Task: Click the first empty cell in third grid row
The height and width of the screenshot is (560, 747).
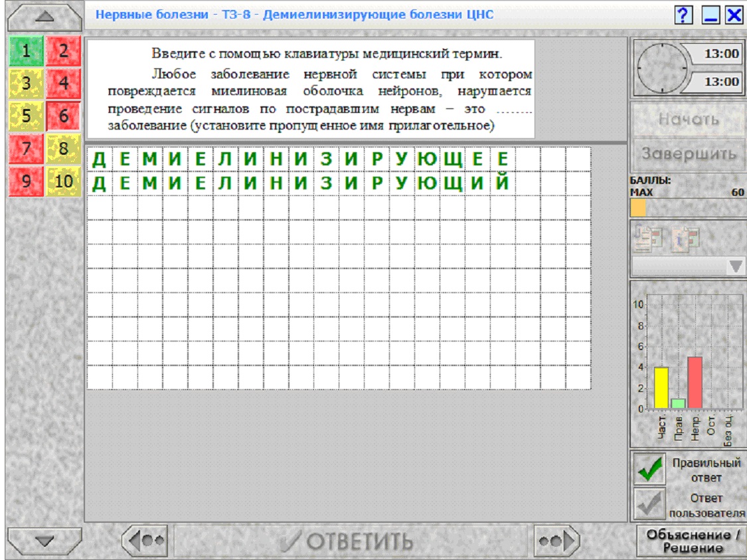Action: click(99, 207)
